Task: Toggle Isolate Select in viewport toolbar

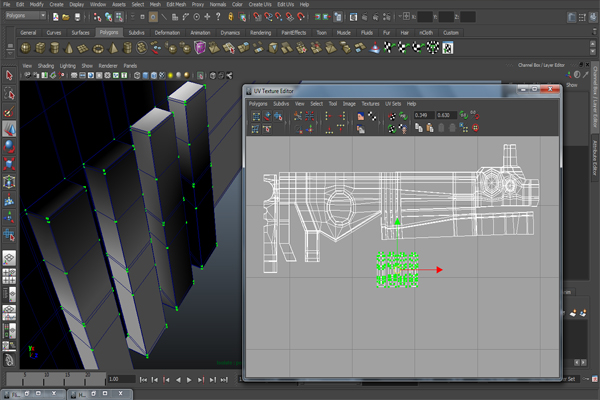Action: tap(200, 76)
